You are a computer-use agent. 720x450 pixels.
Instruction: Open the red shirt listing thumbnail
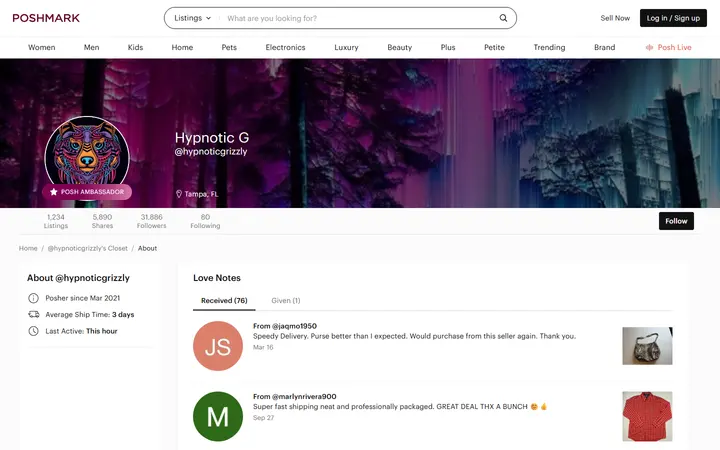tap(647, 416)
